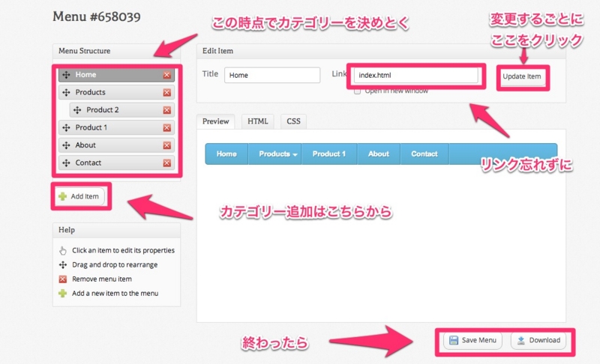Click Product 1 in the preview navigation bar
The image size is (600, 364).
[x=329, y=154]
